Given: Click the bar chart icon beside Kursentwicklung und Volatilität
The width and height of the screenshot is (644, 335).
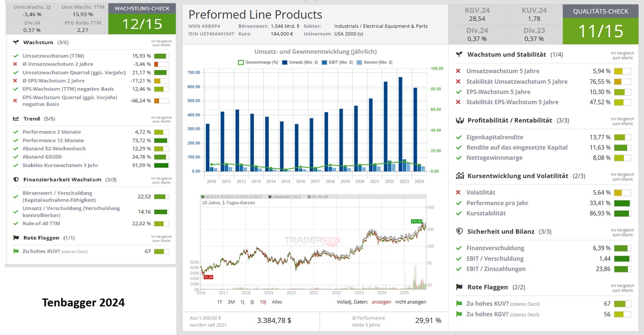Looking at the screenshot, I should tap(459, 176).
